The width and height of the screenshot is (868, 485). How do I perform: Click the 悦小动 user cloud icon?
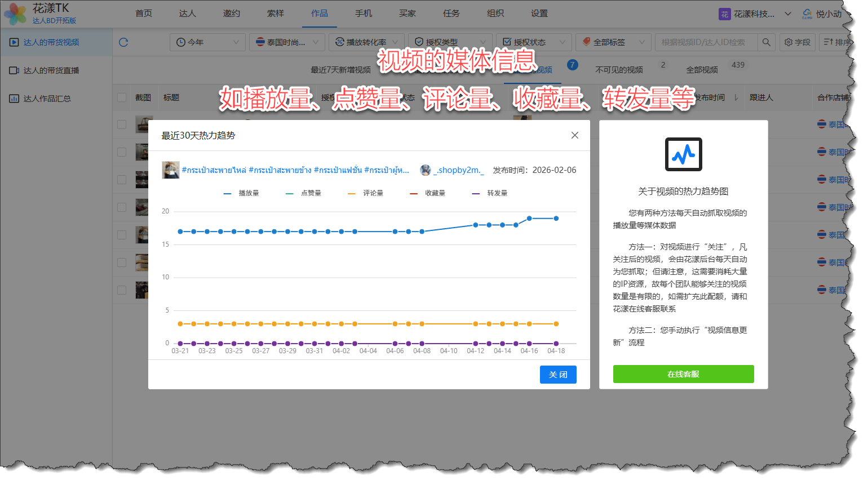click(x=807, y=14)
